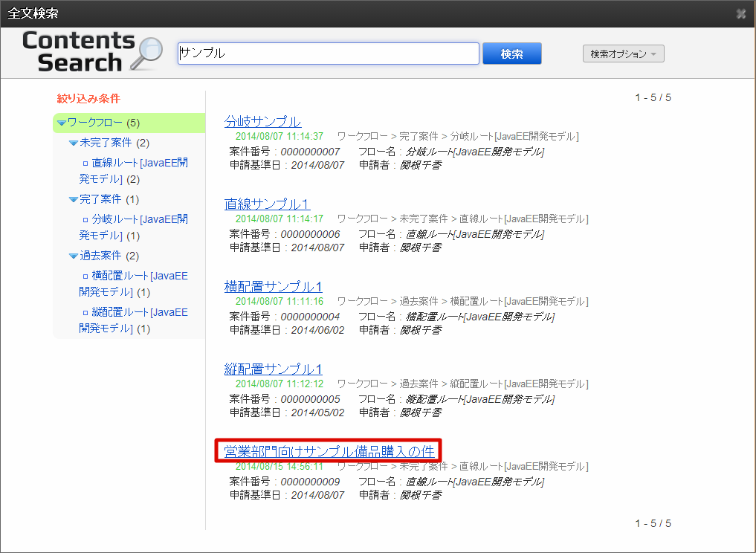Open the 検索オプション dropdown

tap(623, 53)
